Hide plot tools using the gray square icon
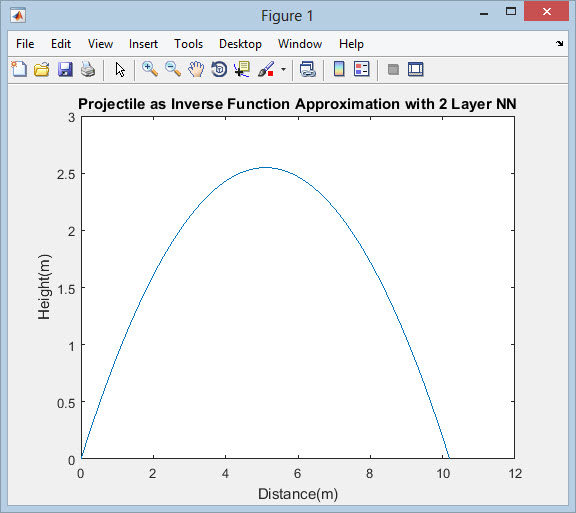This screenshot has height=513, width=576. 393,69
